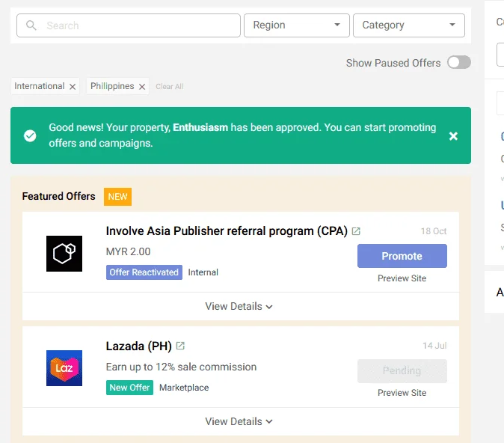Click the New Offer badge on Lazada
The height and width of the screenshot is (443, 504).
click(x=129, y=388)
